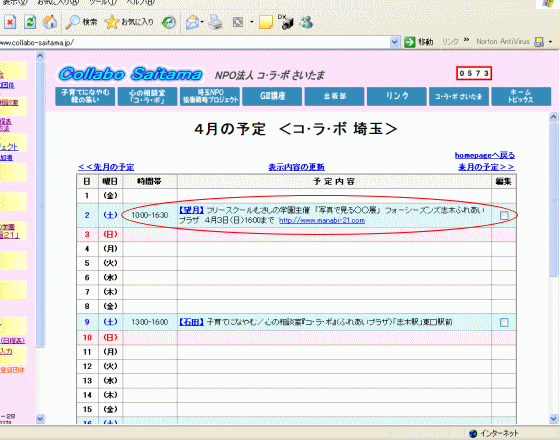Open the ホームトピックス nav button
The height and width of the screenshot is (440, 560).
521,96
